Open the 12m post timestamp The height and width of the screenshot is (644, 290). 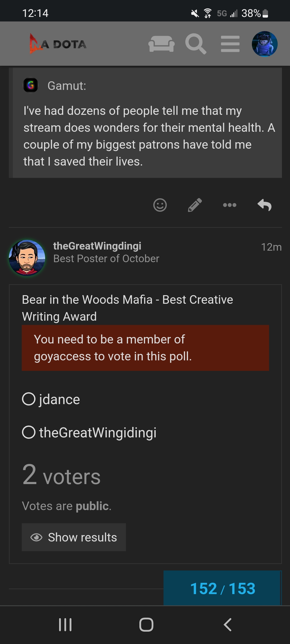pos(271,247)
